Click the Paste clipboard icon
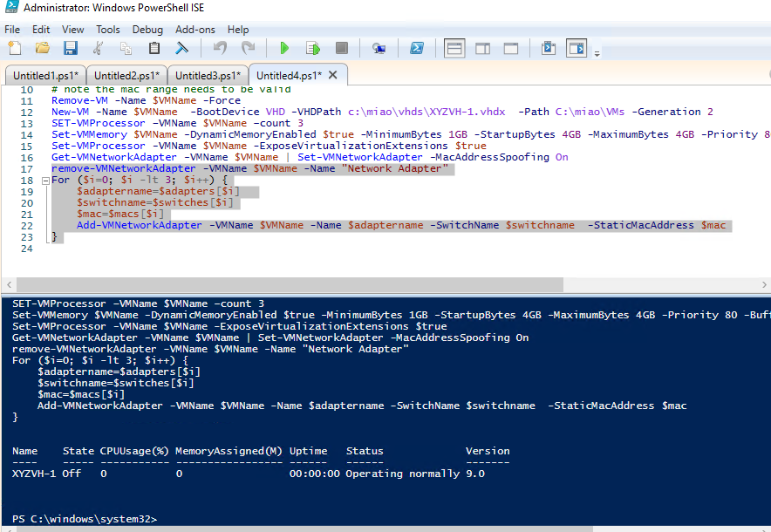The image size is (771, 532). 154,48
